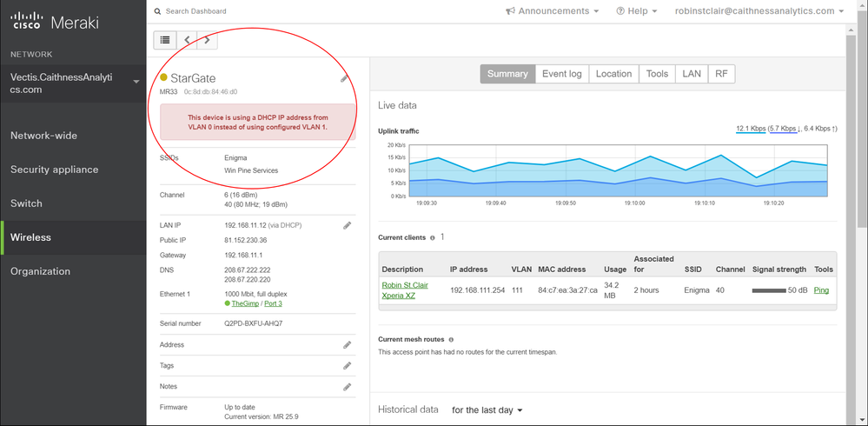Click the 50 dB signal strength bar
Image resolution: width=868 pixels, height=426 pixels.
pyautogui.click(x=769, y=290)
